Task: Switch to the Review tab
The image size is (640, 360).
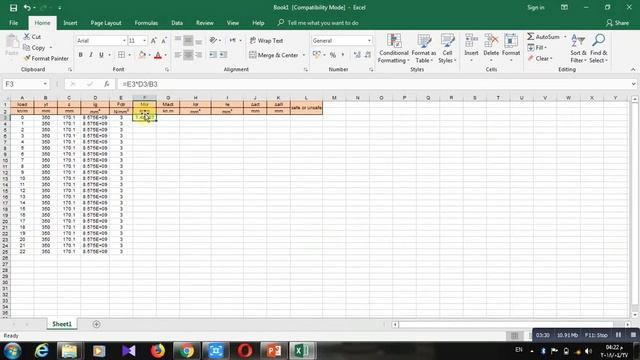Action: (x=204, y=23)
